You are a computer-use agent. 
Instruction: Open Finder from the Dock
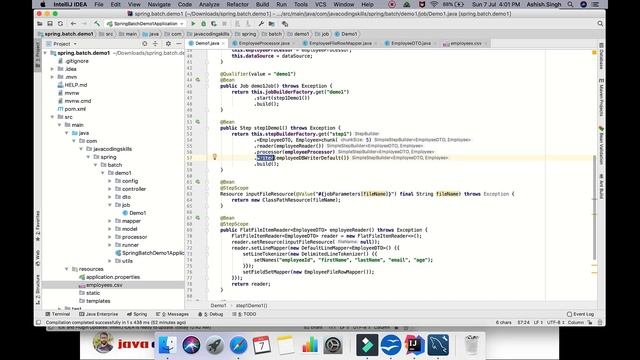tap(167, 345)
